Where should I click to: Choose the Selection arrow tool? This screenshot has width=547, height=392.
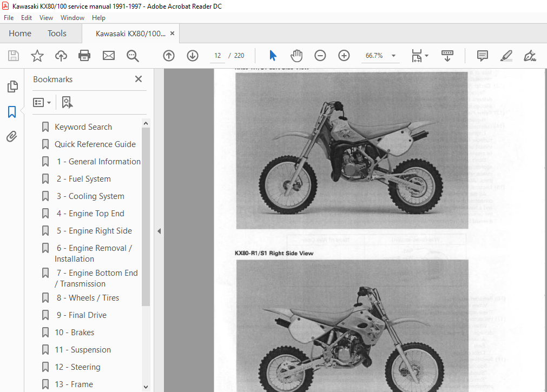point(273,56)
